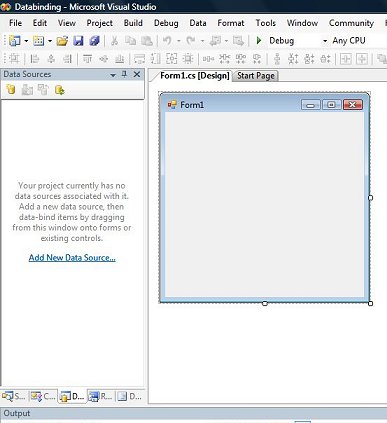387x423 pixels.
Task: Open the Edit menu
Action: point(40,23)
